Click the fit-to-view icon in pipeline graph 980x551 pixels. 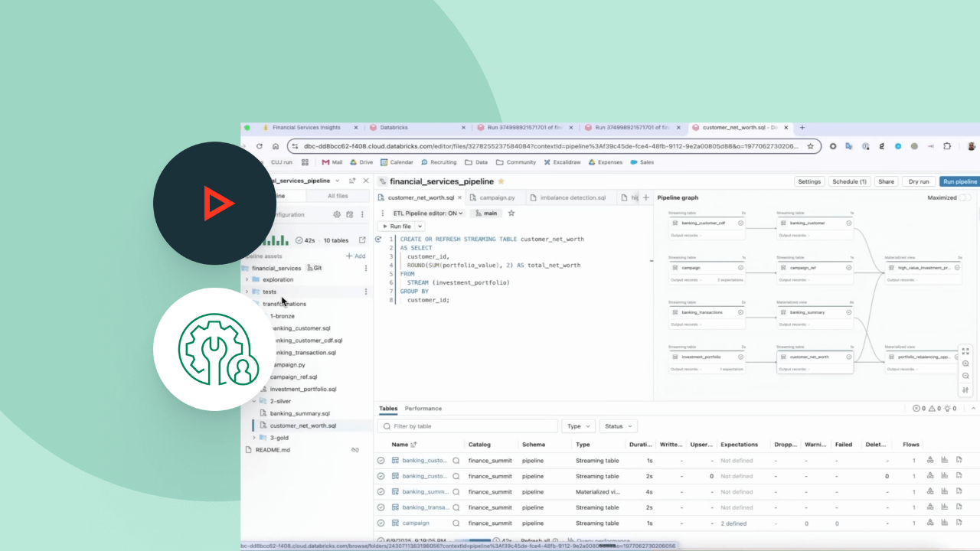click(965, 350)
